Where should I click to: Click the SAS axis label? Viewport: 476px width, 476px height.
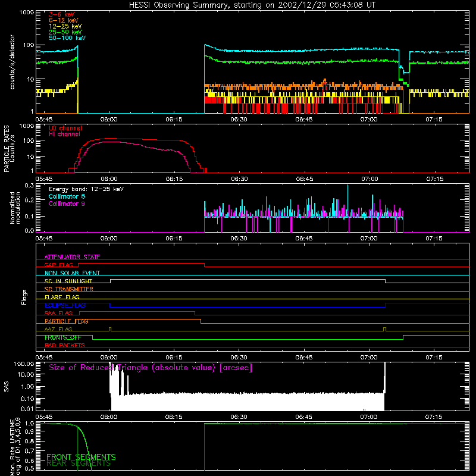[x=6, y=387]
